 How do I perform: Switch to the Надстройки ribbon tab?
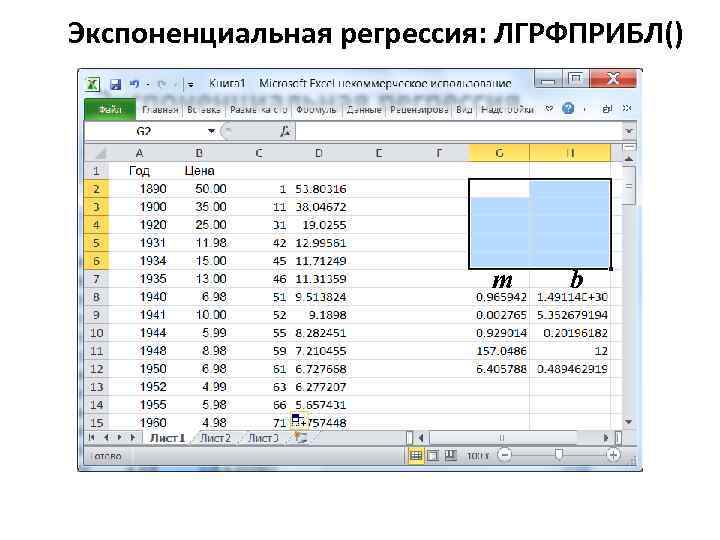(x=507, y=110)
